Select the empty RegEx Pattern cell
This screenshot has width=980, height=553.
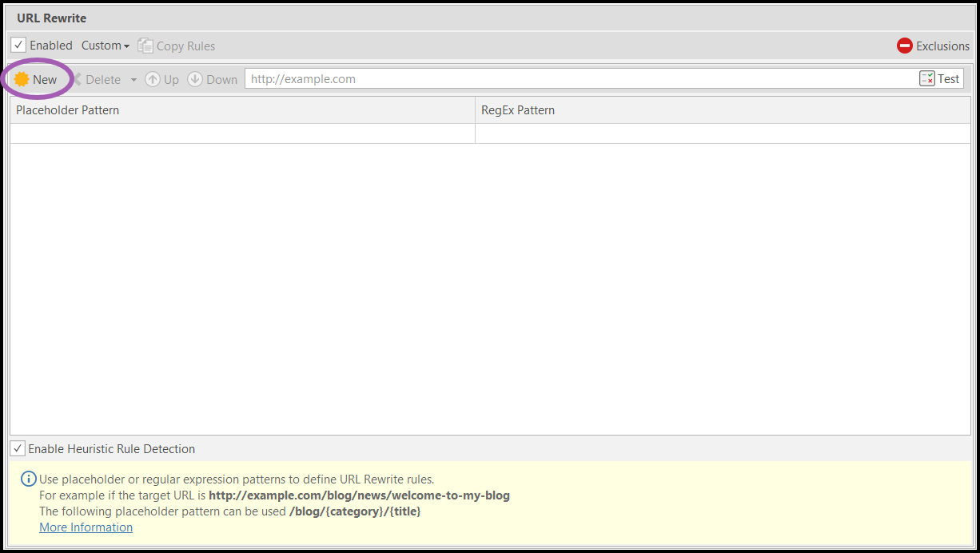[x=723, y=133]
